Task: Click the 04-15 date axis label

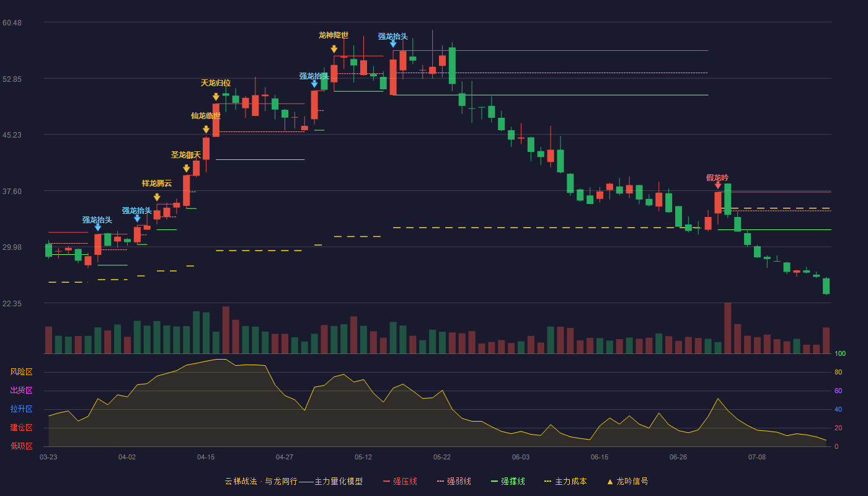Action: 206,457
